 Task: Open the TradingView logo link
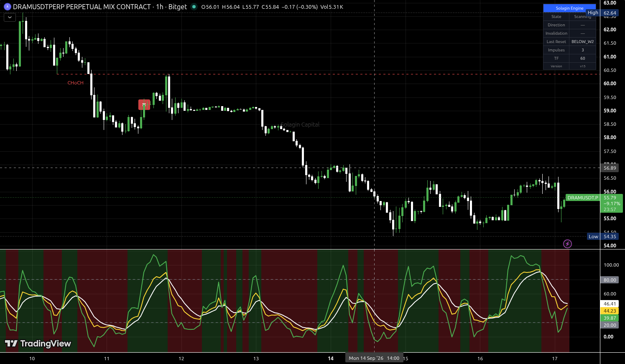[x=38, y=344]
